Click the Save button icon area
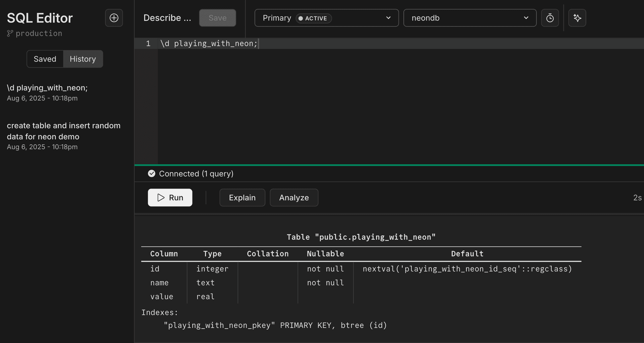 217,18
